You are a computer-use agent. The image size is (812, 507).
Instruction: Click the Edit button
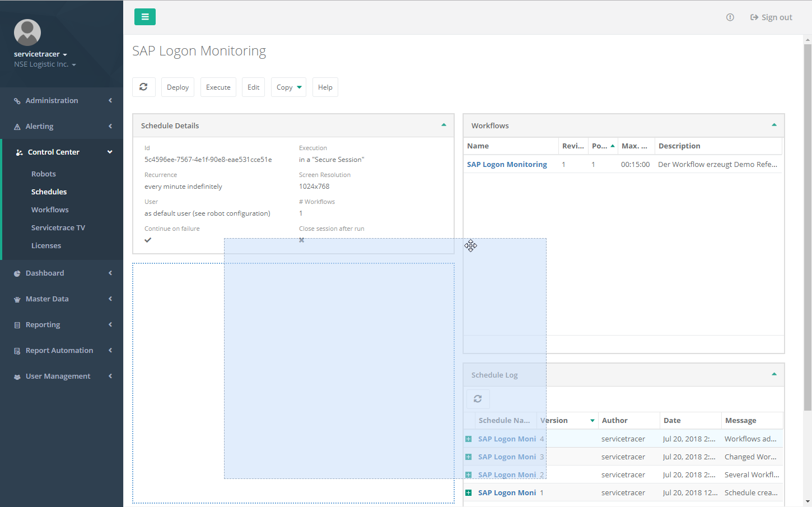(253, 87)
